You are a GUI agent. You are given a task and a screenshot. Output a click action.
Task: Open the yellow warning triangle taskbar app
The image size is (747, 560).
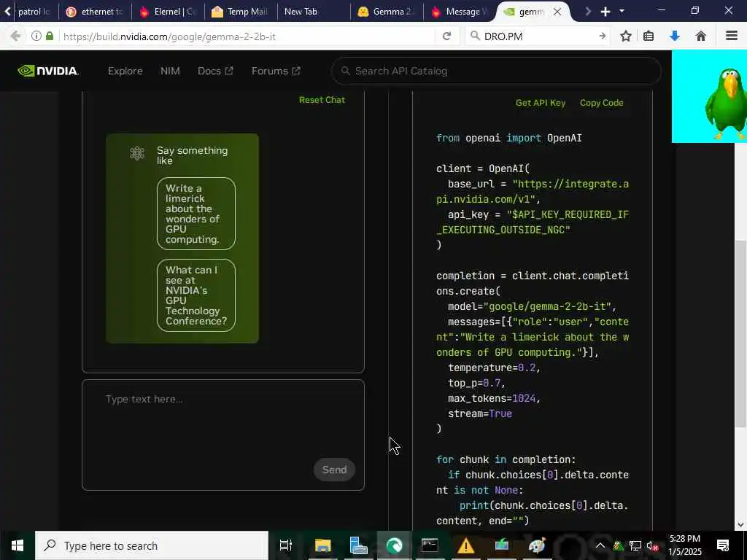465,545
